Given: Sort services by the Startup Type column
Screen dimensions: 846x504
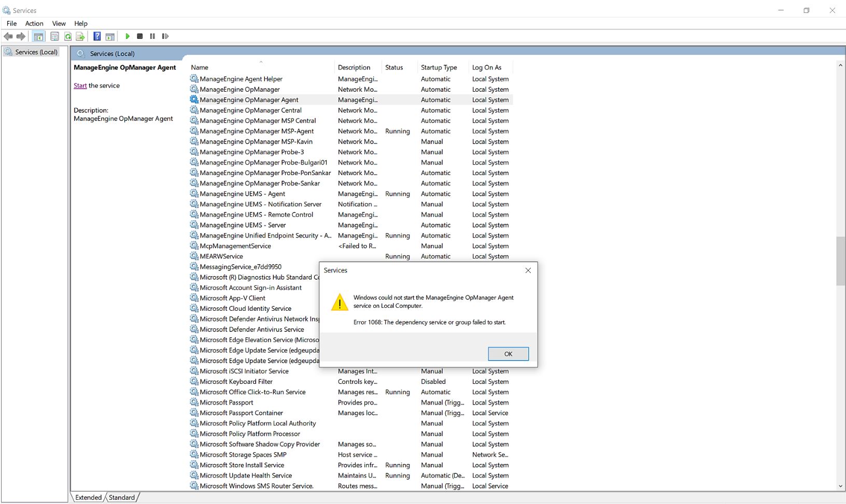Looking at the screenshot, I should click(438, 67).
